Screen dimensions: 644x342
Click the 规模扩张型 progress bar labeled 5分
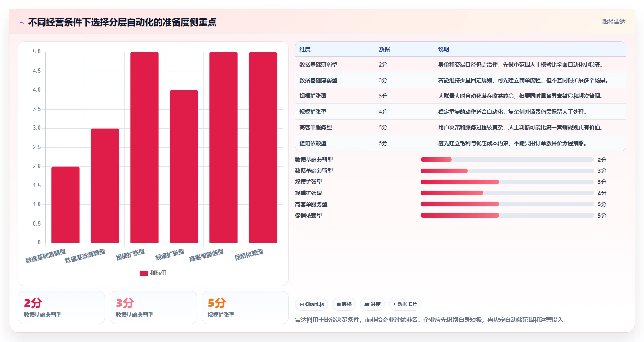(x=507, y=182)
